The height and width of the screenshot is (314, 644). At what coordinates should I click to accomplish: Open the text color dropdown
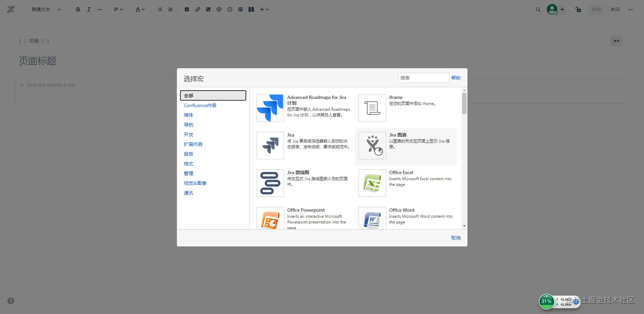click(x=140, y=9)
